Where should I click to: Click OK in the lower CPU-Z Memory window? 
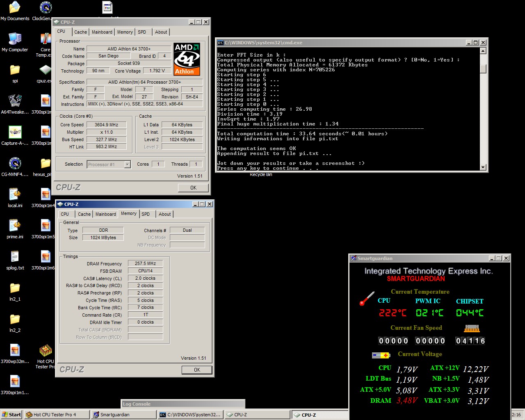point(197,370)
